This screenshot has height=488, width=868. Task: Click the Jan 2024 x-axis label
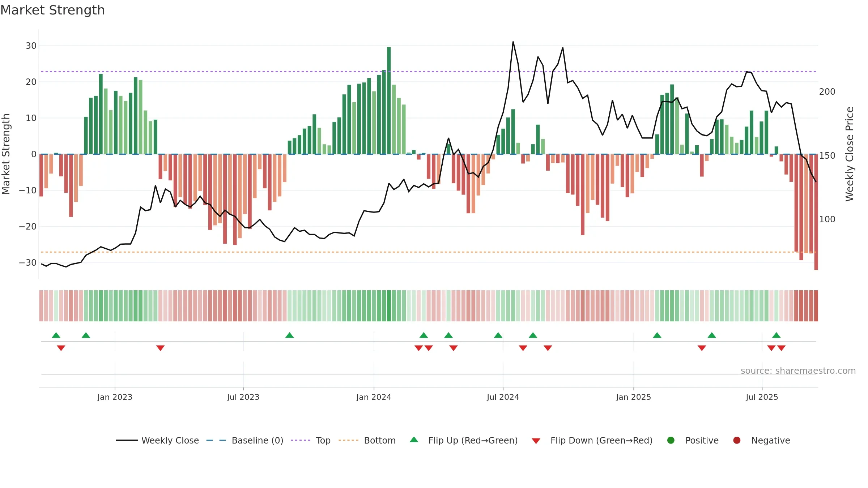374,397
